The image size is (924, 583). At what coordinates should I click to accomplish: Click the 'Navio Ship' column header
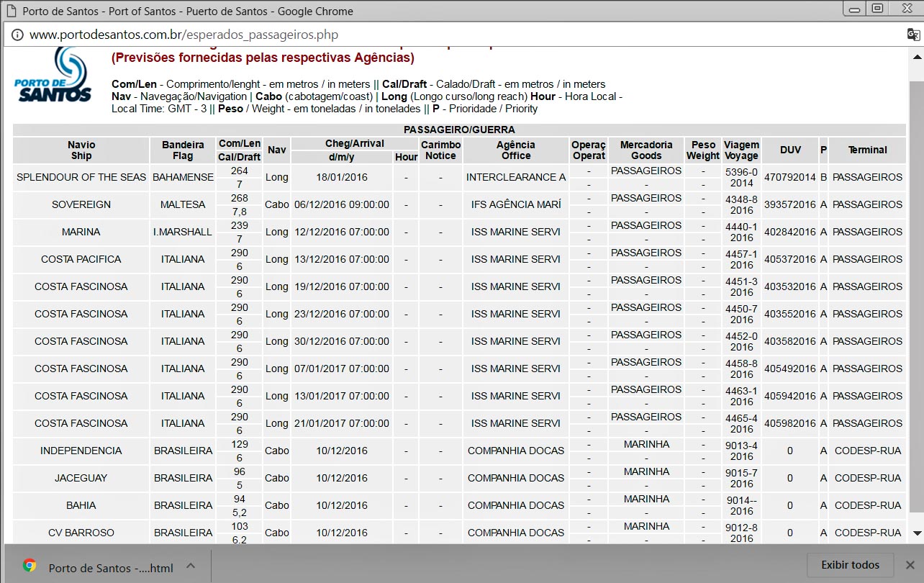pyautogui.click(x=81, y=150)
